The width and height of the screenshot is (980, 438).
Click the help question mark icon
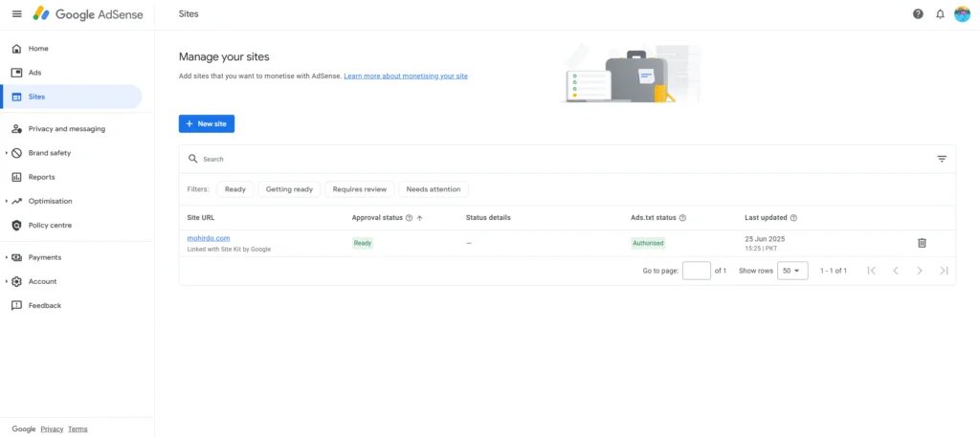918,14
